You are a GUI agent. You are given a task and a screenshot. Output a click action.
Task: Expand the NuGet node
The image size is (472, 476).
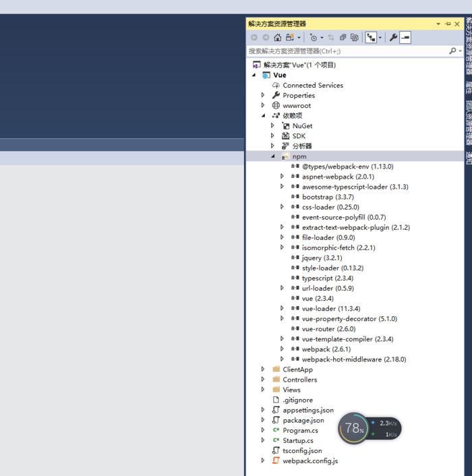coord(272,125)
